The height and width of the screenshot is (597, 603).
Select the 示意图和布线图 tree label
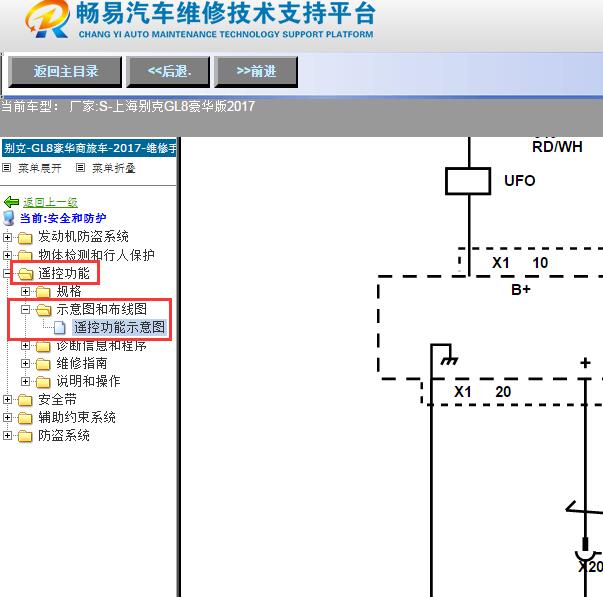102,309
